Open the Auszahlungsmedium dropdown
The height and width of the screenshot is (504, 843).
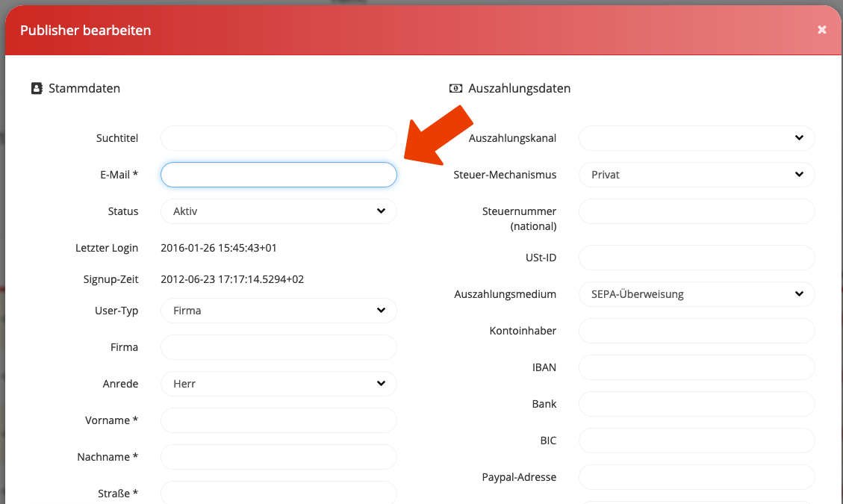[x=696, y=294]
